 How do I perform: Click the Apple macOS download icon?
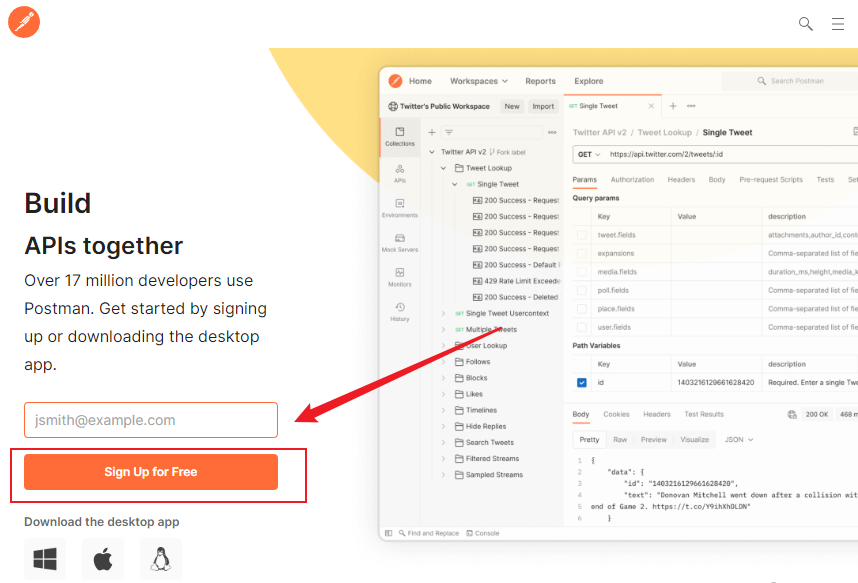103,559
